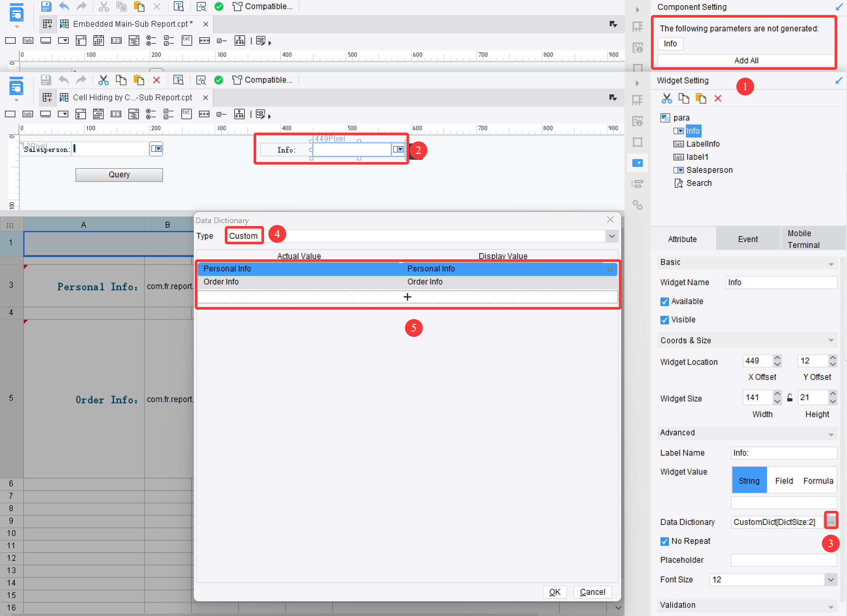Image resolution: width=847 pixels, height=616 pixels.
Task: Toggle the Visible checkbox off
Action: 664,319
